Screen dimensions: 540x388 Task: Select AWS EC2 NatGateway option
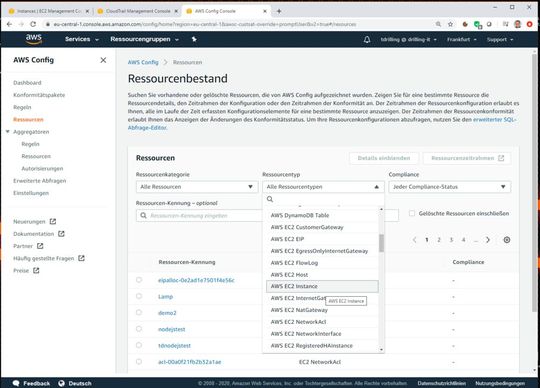tap(322, 310)
